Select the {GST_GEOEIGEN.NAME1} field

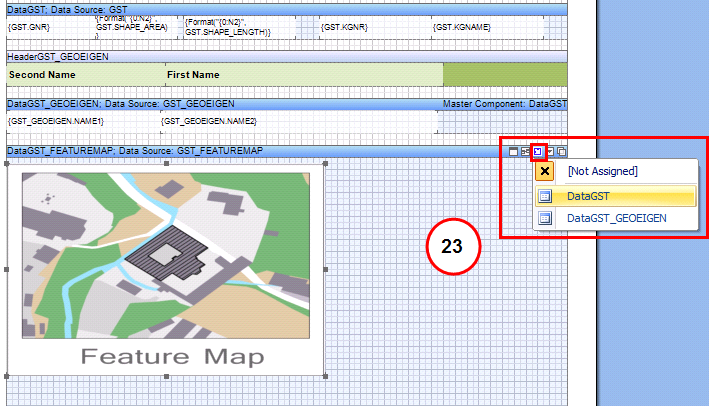point(84,121)
